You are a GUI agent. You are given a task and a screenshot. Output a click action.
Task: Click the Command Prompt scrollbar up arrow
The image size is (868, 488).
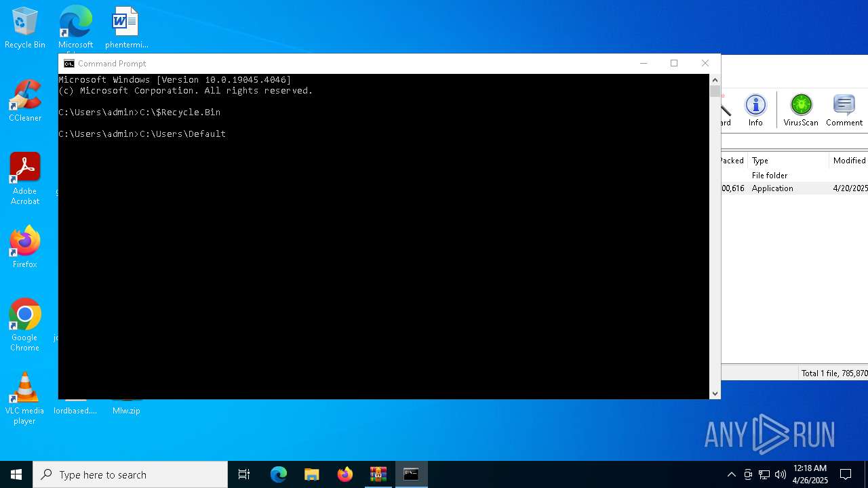pos(715,80)
